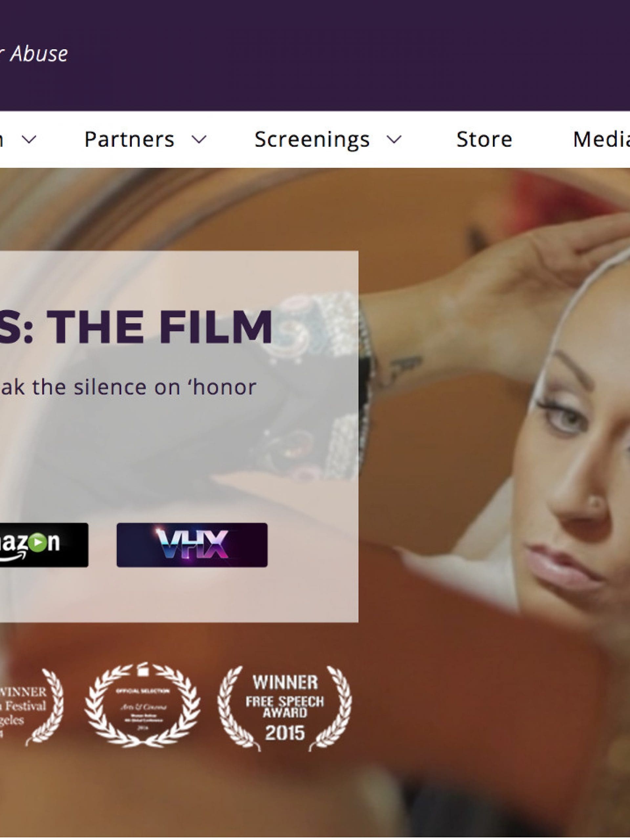Viewport: 630px width, 840px height.
Task: Expand the Screenings dropdown chevron
Action: [x=394, y=139]
